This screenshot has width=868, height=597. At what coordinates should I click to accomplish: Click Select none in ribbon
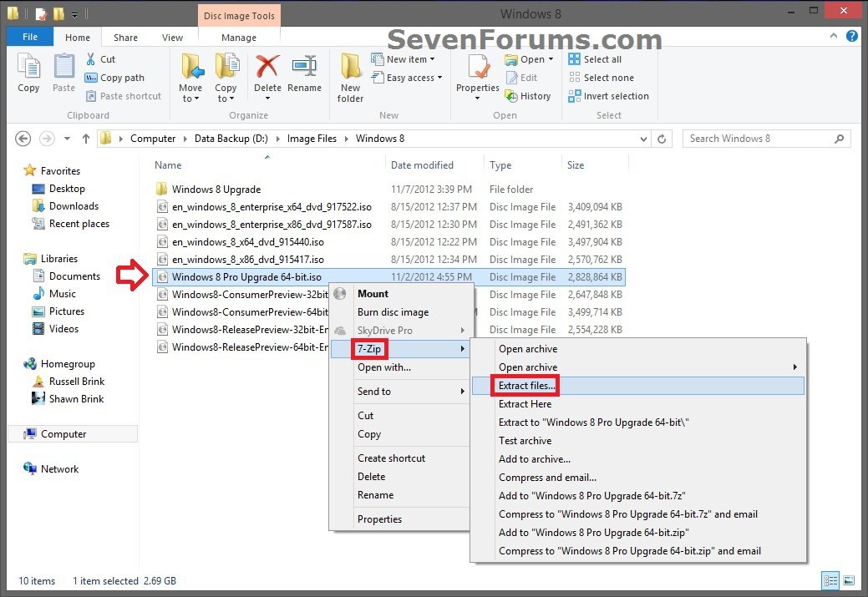pos(602,78)
